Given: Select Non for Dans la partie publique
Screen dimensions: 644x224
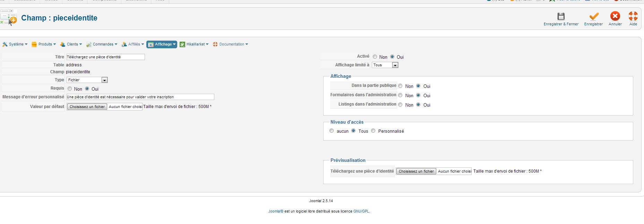Looking at the screenshot, I should pyautogui.click(x=400, y=86).
